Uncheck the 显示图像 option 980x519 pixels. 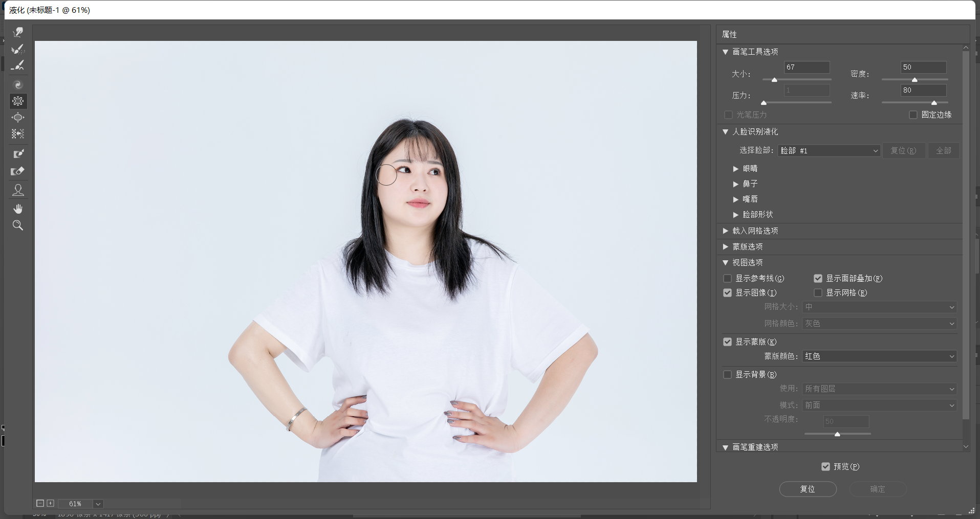(x=727, y=292)
